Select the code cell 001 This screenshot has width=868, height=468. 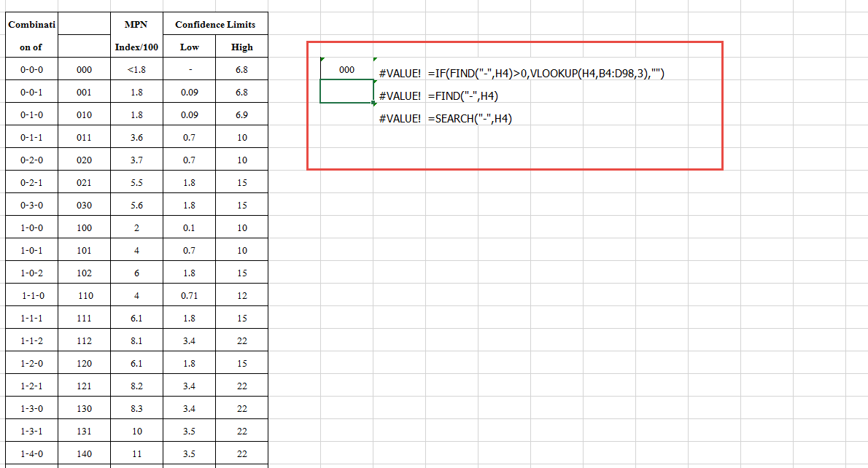tap(84, 93)
